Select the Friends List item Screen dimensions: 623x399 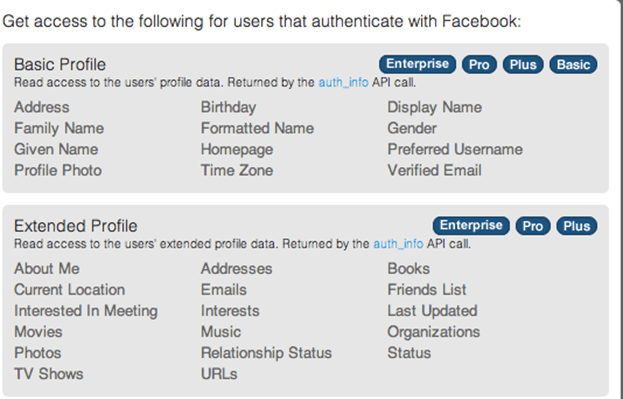pyautogui.click(x=427, y=290)
